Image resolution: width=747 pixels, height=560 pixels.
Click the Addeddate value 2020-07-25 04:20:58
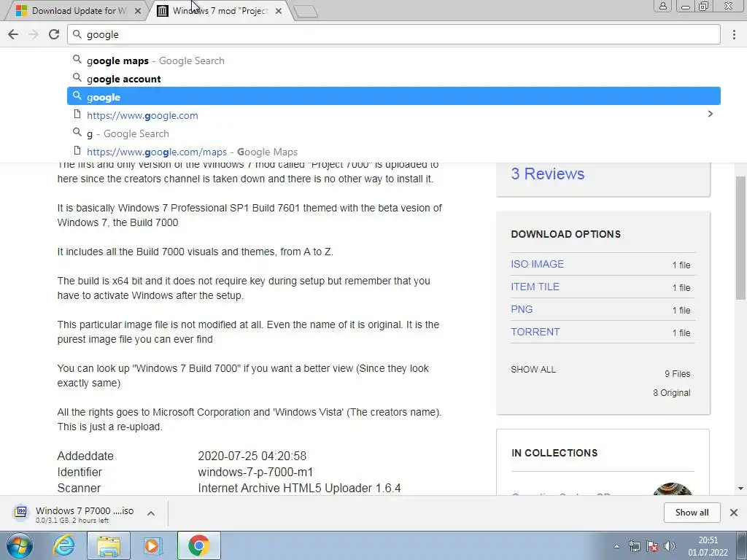(252, 456)
